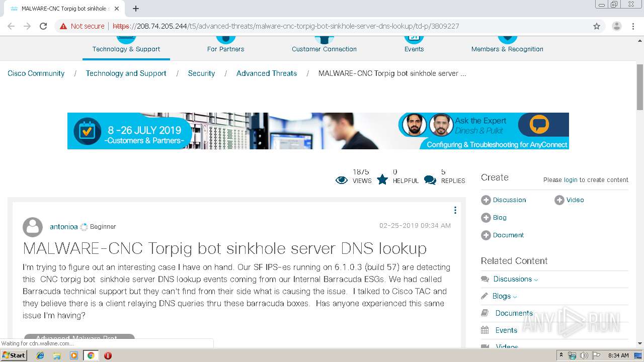Go forward in browser history

point(27,26)
